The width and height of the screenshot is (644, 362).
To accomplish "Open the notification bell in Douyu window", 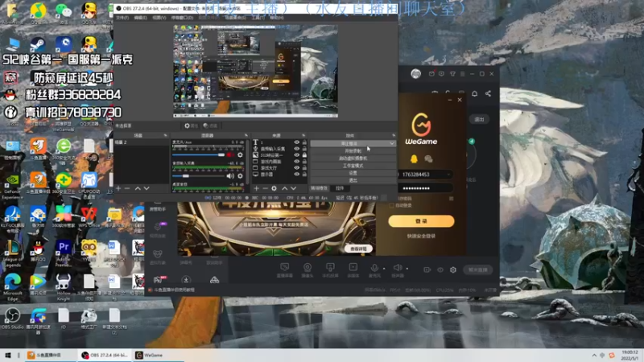I will (474, 93).
